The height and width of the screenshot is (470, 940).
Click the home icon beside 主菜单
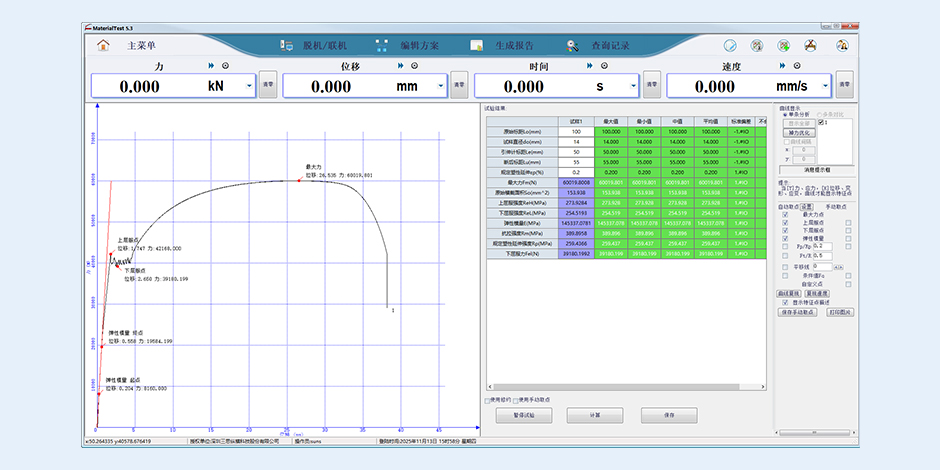coord(103,45)
